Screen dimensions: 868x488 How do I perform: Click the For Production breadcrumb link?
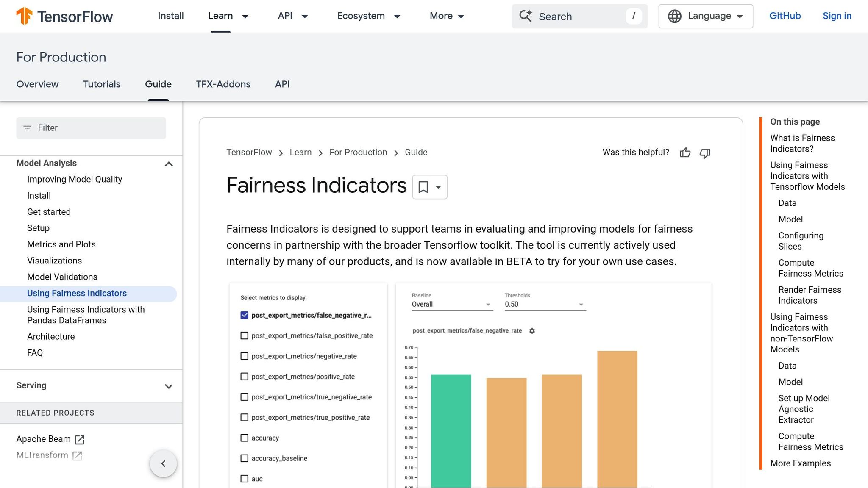tap(358, 152)
